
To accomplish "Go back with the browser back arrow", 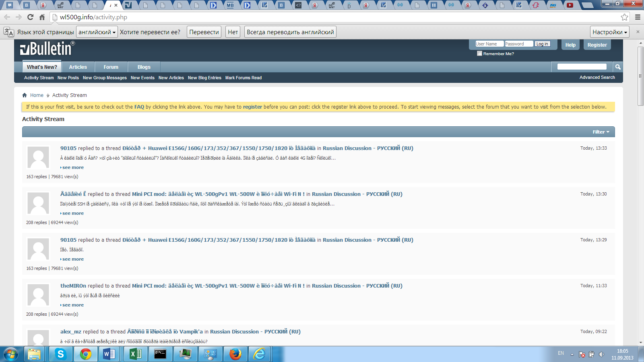I will click(7, 17).
